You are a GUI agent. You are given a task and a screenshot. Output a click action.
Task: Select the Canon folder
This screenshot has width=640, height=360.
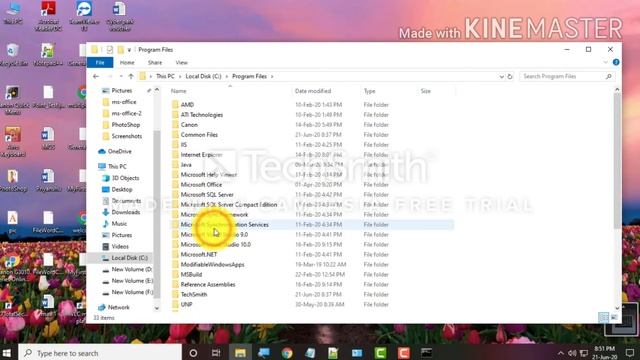[189, 125]
